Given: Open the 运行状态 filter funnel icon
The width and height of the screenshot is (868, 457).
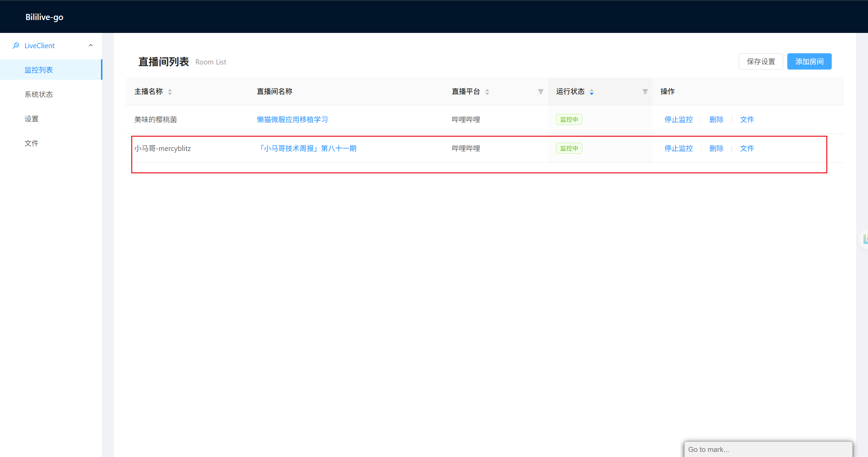Looking at the screenshot, I should 645,92.
